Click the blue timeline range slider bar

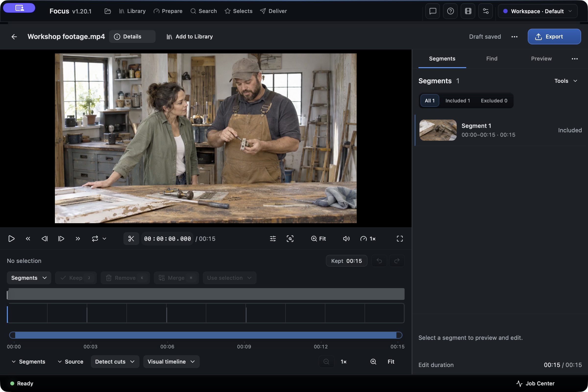click(x=206, y=335)
